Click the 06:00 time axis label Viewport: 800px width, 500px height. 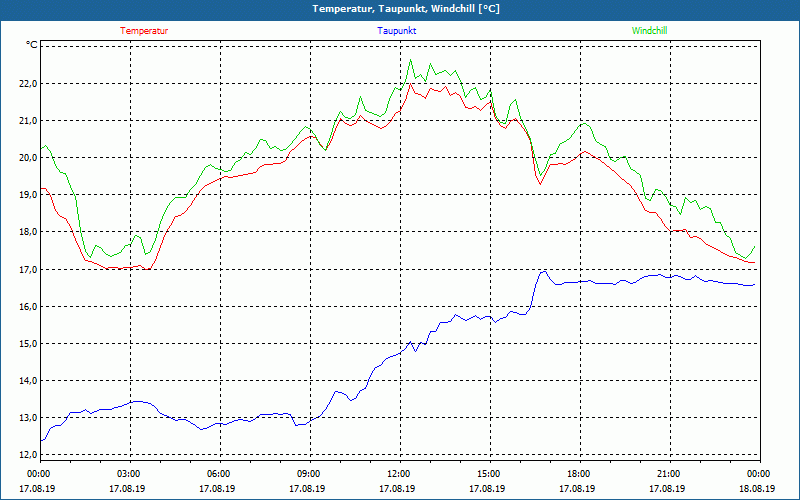coord(220,474)
